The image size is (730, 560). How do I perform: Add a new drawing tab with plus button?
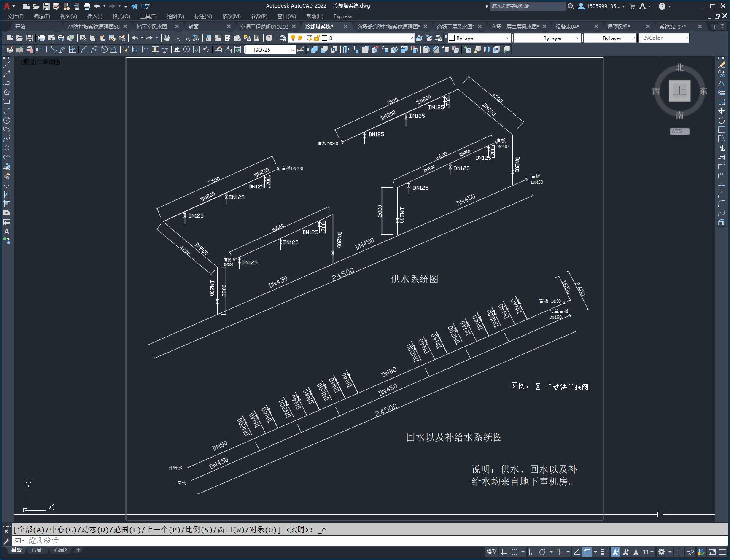(x=714, y=27)
